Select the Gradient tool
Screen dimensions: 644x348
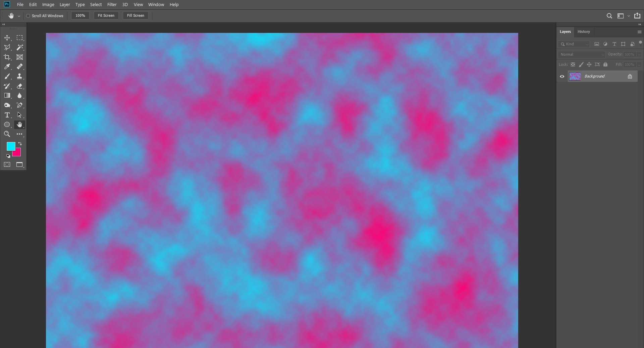click(x=7, y=96)
